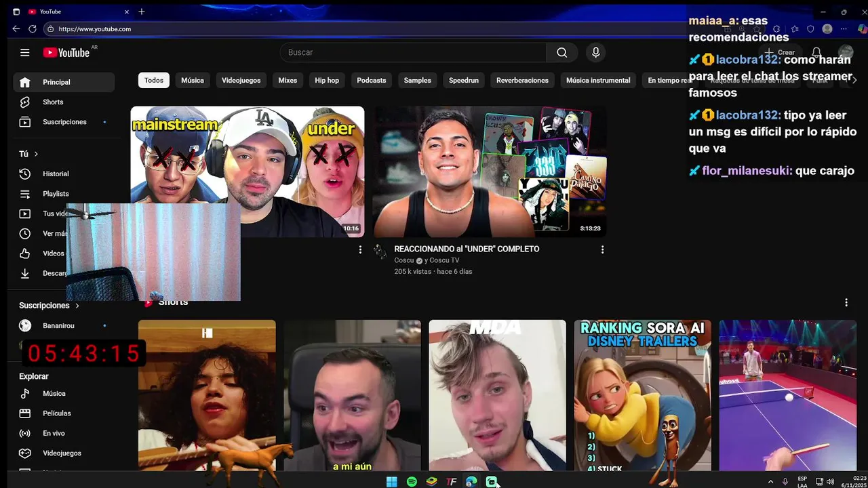Open Películas under Explorar

(64, 413)
